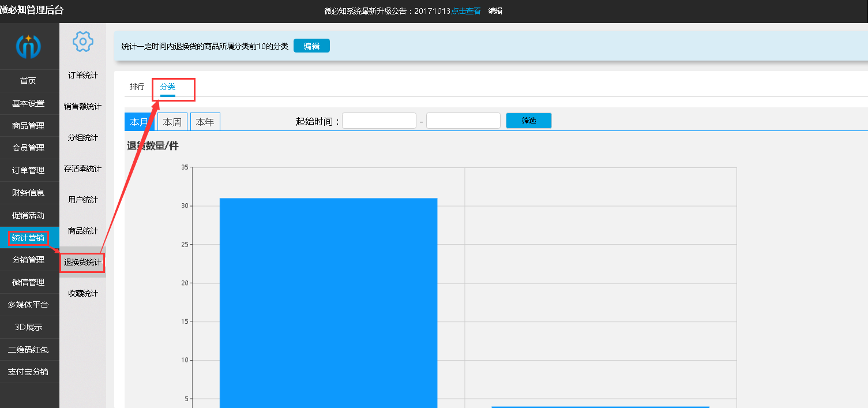
Task: Select the 本年 time range
Action: [x=205, y=122]
